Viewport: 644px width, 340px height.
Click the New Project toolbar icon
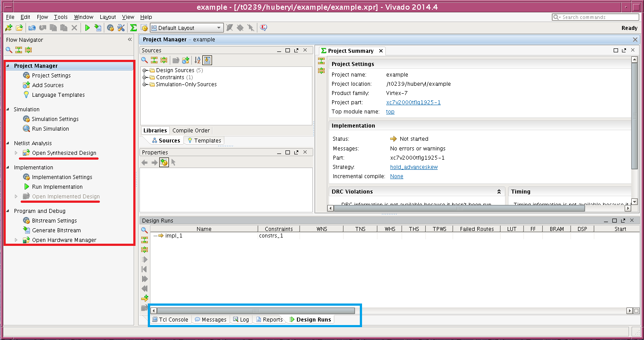point(9,28)
